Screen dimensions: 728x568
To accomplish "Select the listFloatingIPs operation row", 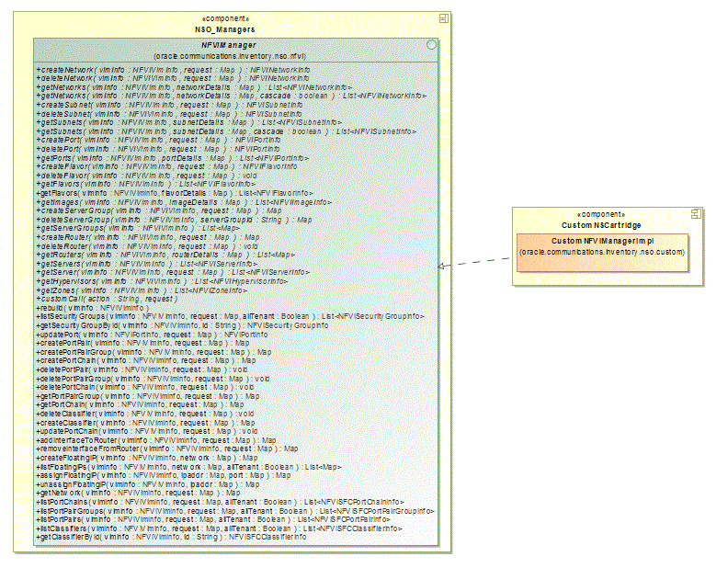I will (x=188, y=467).
